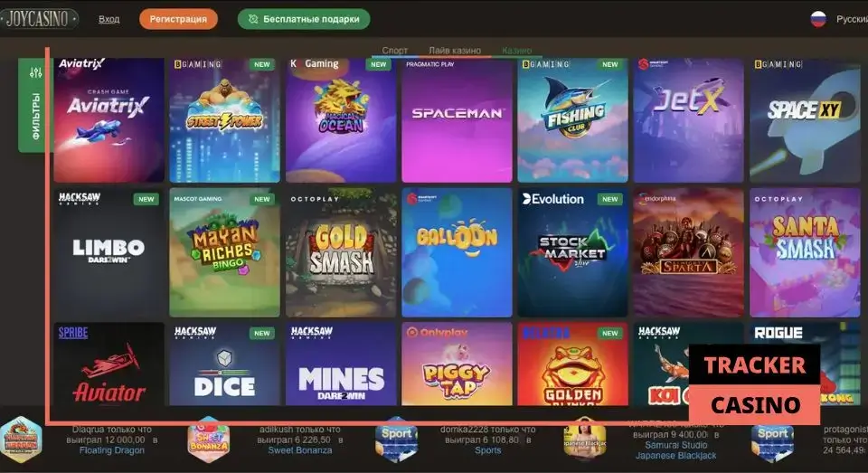This screenshot has height=473, width=868.
Task: Click the Регистрация button
Action: tap(178, 19)
